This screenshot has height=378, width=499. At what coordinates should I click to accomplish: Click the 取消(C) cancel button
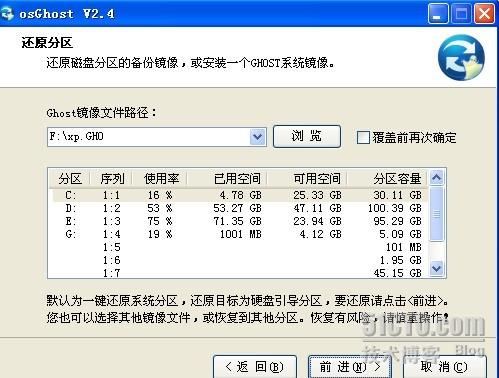tap(445, 367)
